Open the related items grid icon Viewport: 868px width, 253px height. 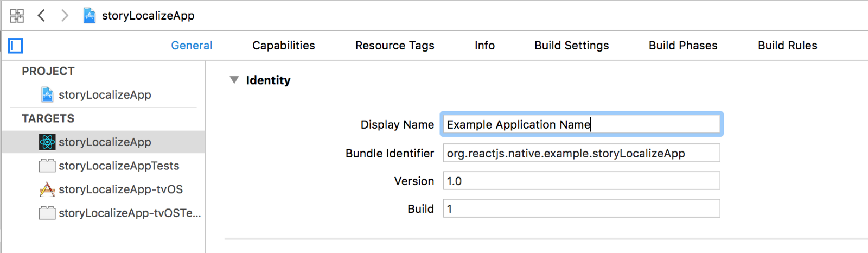(x=17, y=16)
